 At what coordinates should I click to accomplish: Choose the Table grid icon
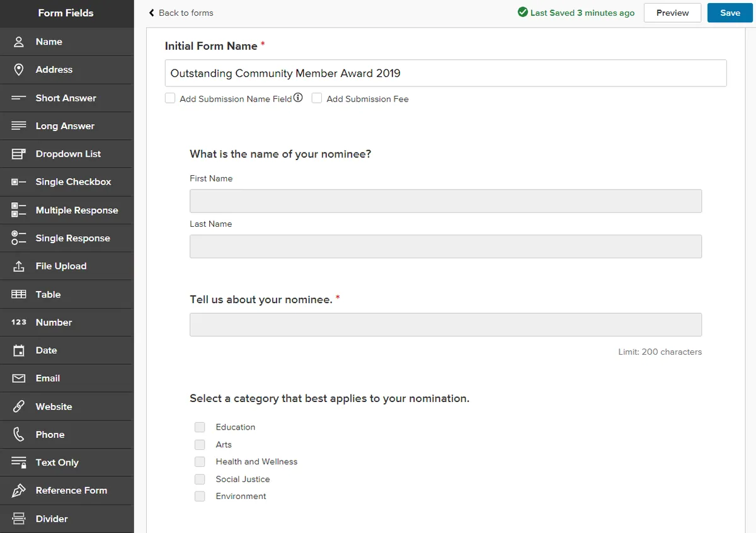pyautogui.click(x=19, y=294)
